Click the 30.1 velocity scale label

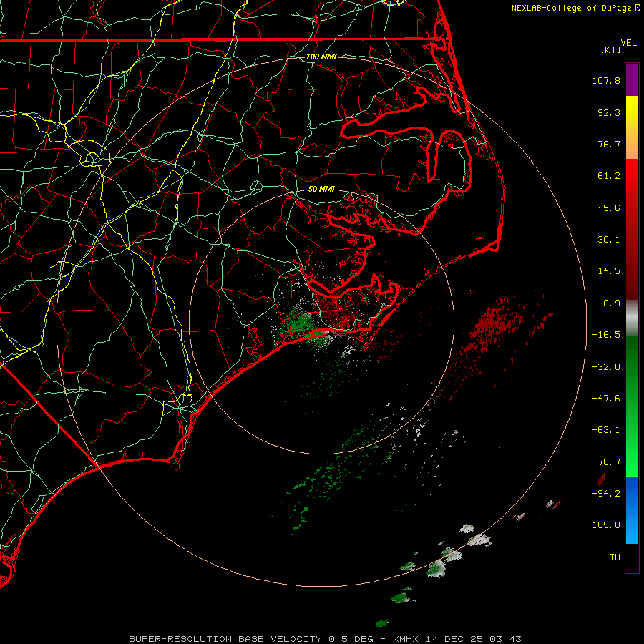tap(609, 240)
